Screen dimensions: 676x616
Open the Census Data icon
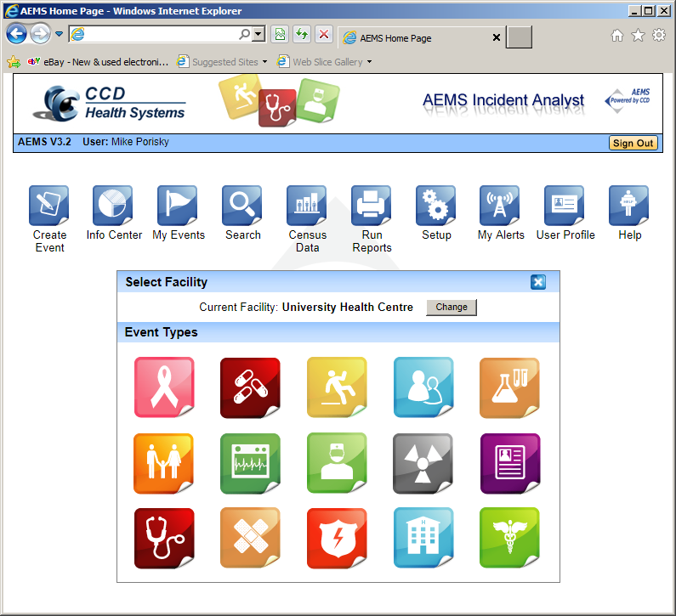click(306, 206)
